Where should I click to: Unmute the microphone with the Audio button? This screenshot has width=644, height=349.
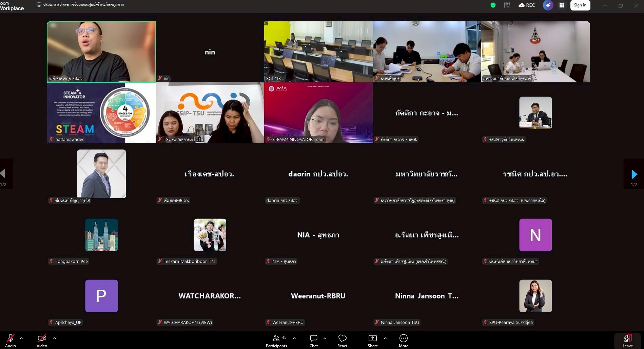click(x=10, y=340)
